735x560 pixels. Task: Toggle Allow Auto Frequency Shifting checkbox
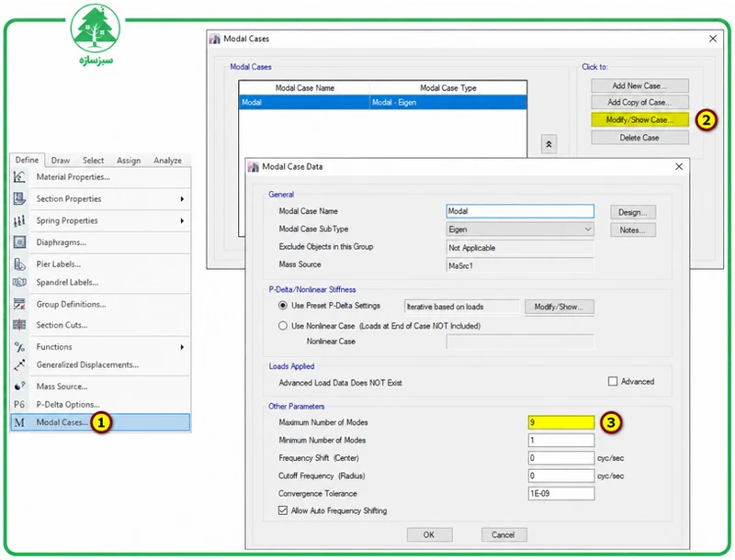(x=283, y=510)
